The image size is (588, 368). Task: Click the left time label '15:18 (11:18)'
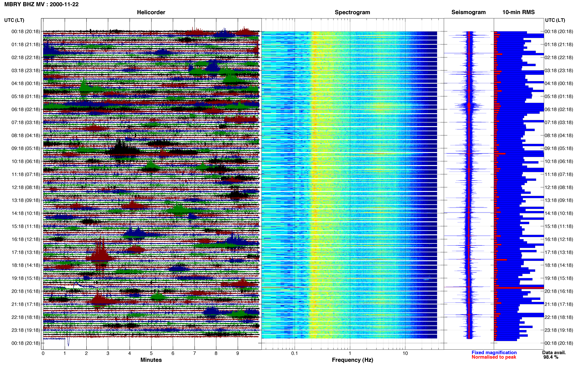[x=26, y=226]
